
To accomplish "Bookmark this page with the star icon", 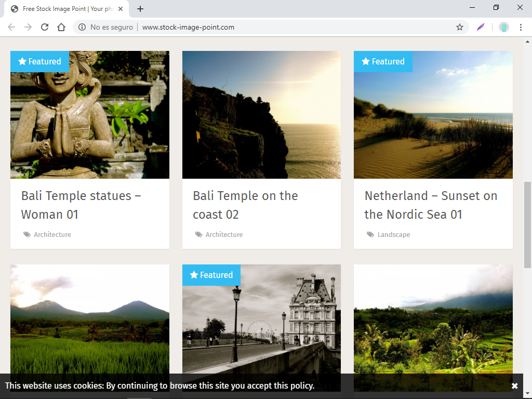I will [x=459, y=27].
